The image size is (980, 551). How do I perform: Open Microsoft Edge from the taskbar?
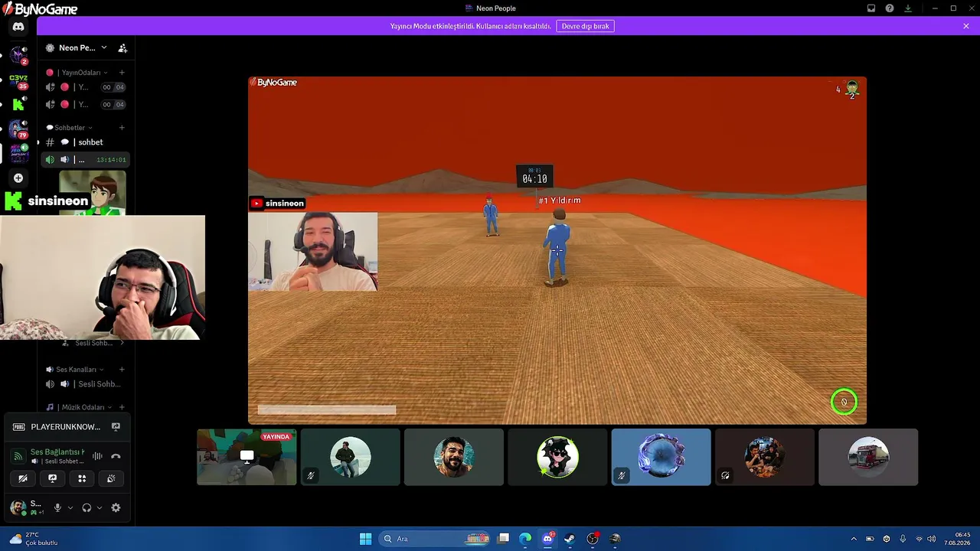525,539
